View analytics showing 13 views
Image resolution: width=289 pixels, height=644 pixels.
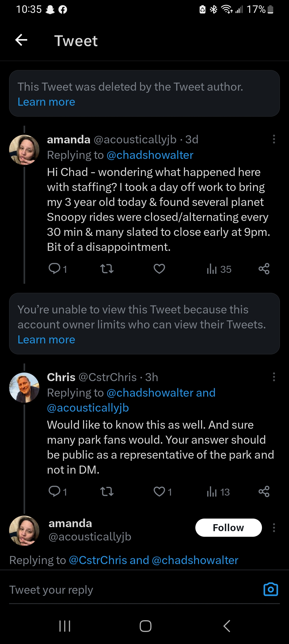218,492
